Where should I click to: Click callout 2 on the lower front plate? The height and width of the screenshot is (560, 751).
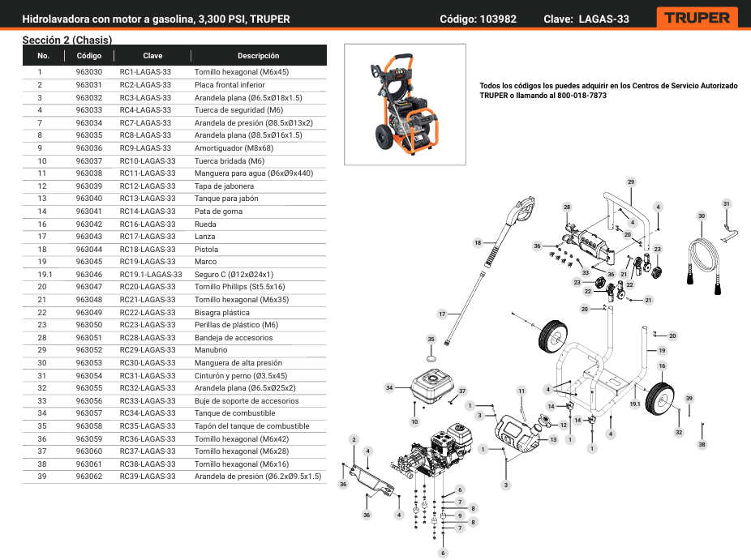[x=354, y=439]
